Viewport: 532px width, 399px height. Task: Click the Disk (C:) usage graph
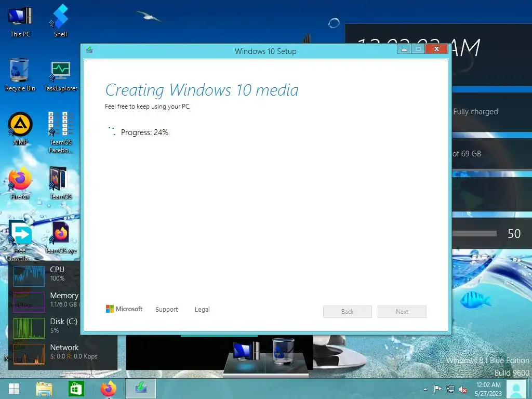(x=29, y=328)
